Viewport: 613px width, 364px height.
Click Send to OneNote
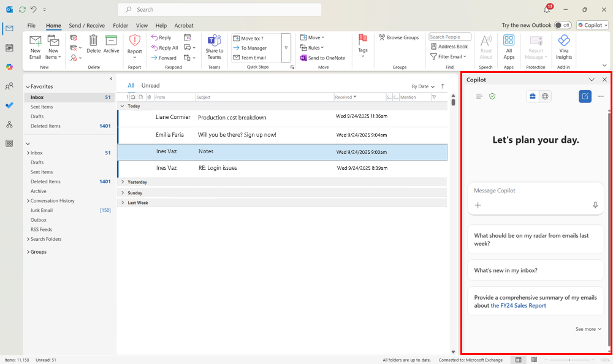pos(322,58)
